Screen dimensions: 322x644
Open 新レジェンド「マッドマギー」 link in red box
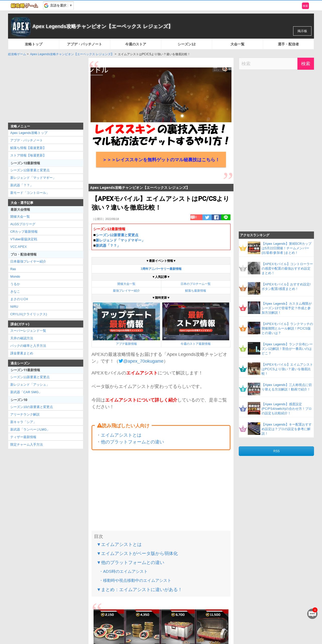120,240
